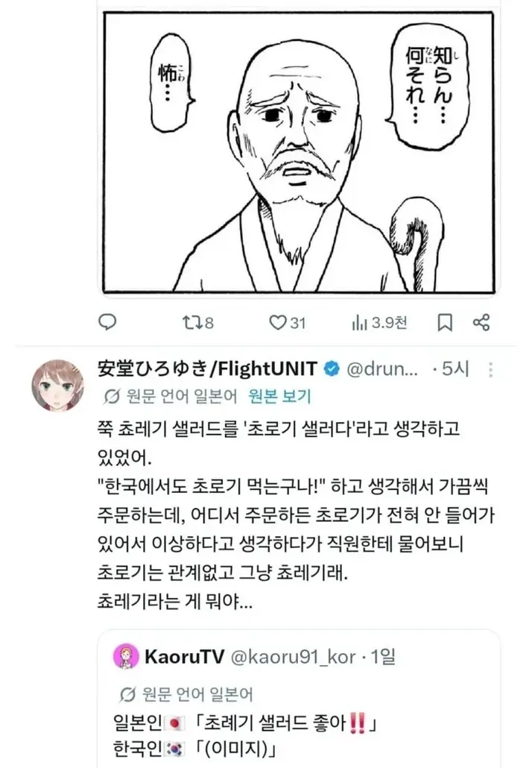Share the tweet via share icon
Viewport: 532px width, 768px height.
[481, 323]
